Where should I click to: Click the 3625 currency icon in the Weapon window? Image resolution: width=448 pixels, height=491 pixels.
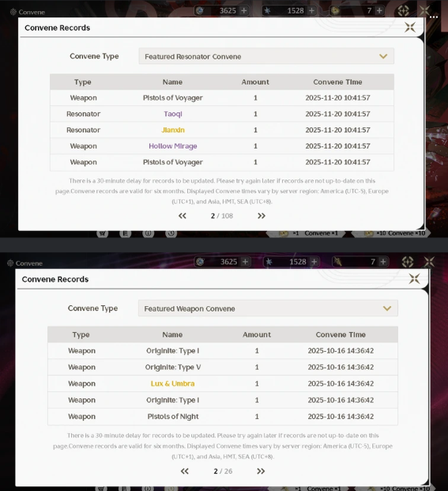[x=200, y=262]
